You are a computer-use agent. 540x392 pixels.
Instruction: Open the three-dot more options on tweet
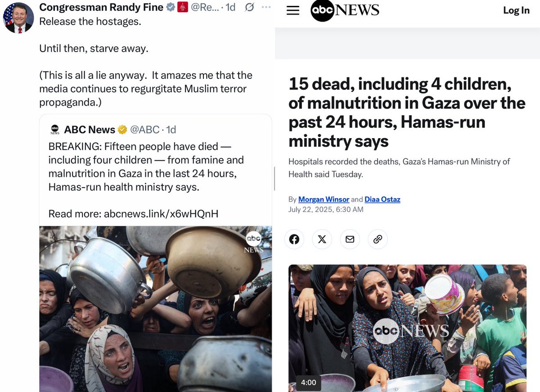click(266, 7)
